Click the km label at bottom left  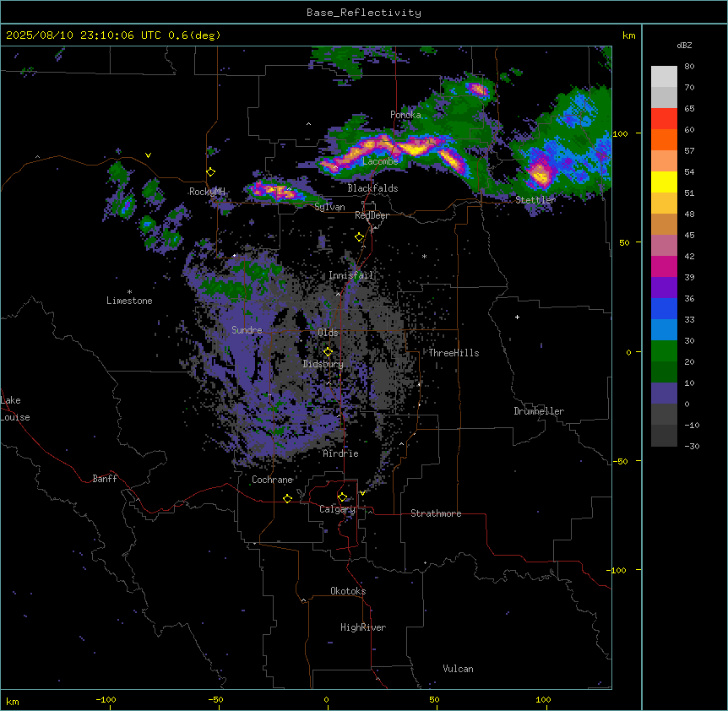pos(13,701)
